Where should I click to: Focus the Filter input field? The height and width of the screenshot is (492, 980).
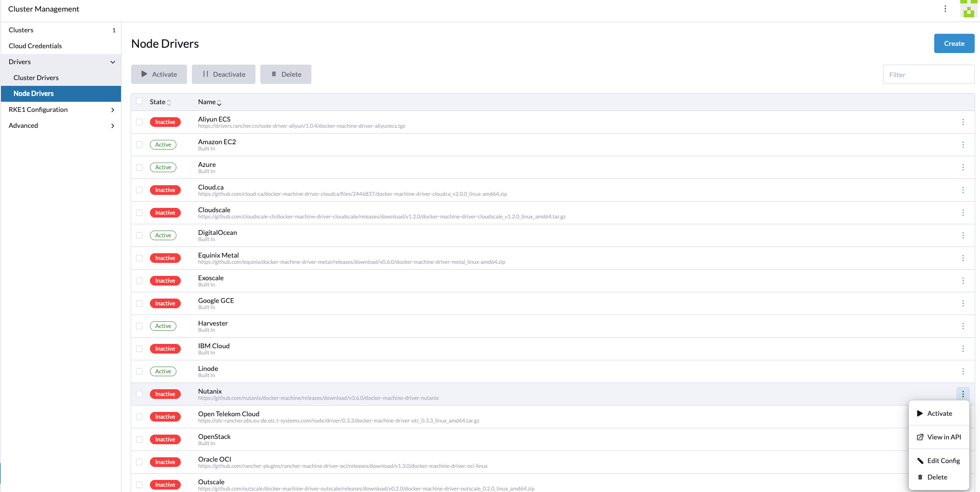[928, 75]
